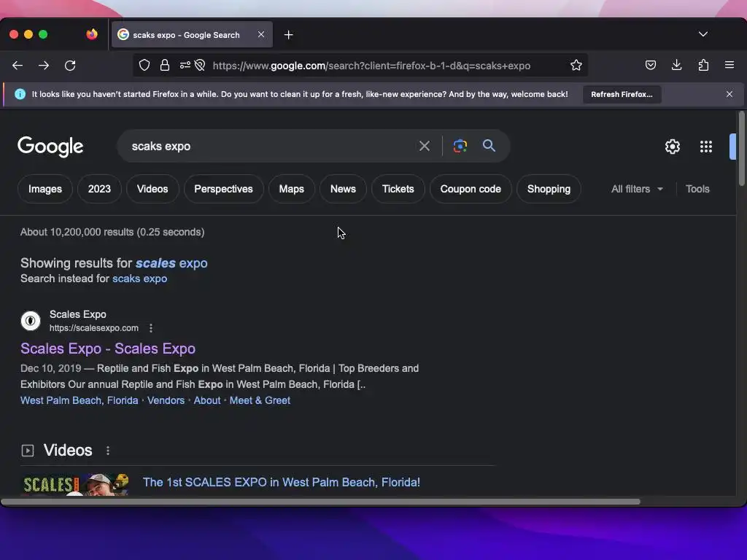Viewport: 747px width, 560px height.
Task: Search instead for scaks expo
Action: [139, 279]
